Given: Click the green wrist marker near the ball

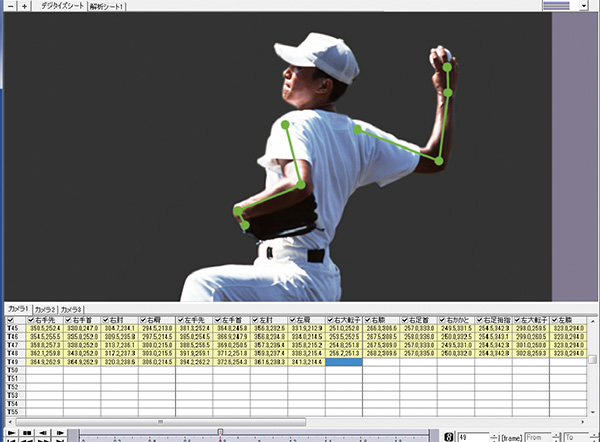Looking at the screenshot, I should tap(448, 92).
